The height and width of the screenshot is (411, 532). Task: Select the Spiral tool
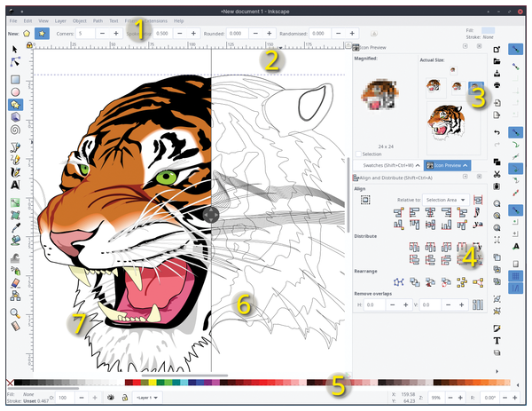point(15,130)
